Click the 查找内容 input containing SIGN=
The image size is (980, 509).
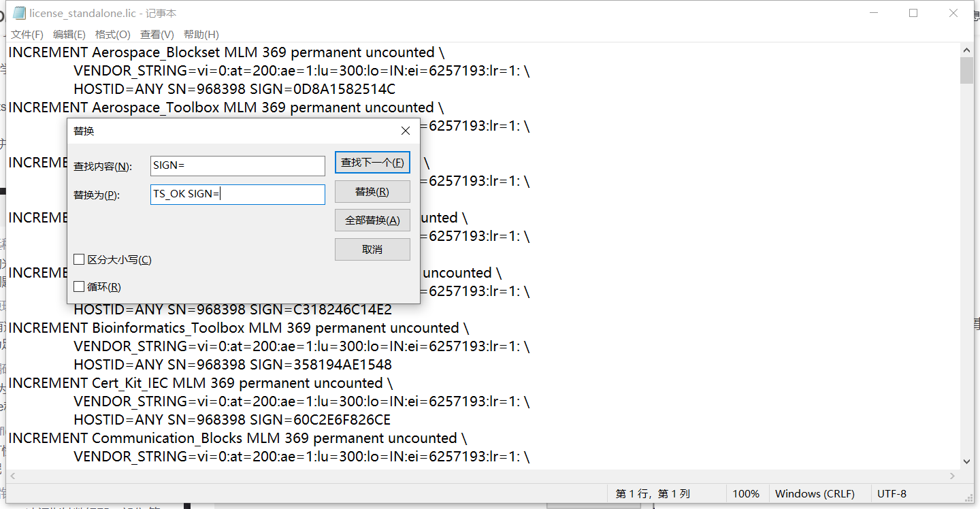coord(238,165)
